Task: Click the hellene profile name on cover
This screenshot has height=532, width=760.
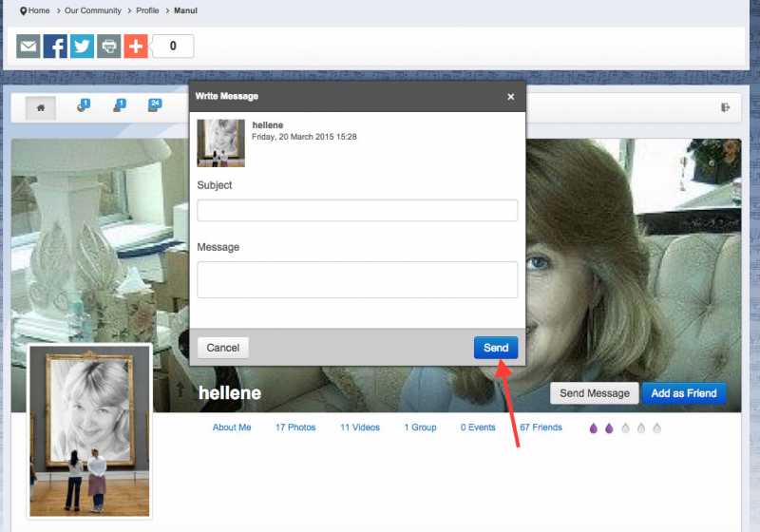Action: (x=230, y=393)
